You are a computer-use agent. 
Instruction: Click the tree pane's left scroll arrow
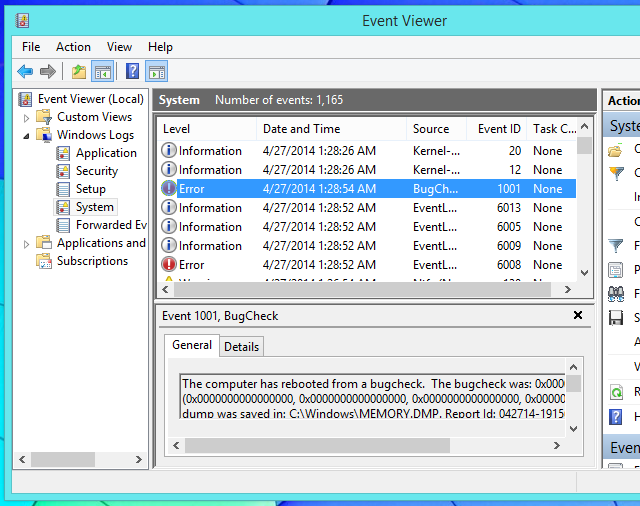pyautogui.click(x=22, y=459)
